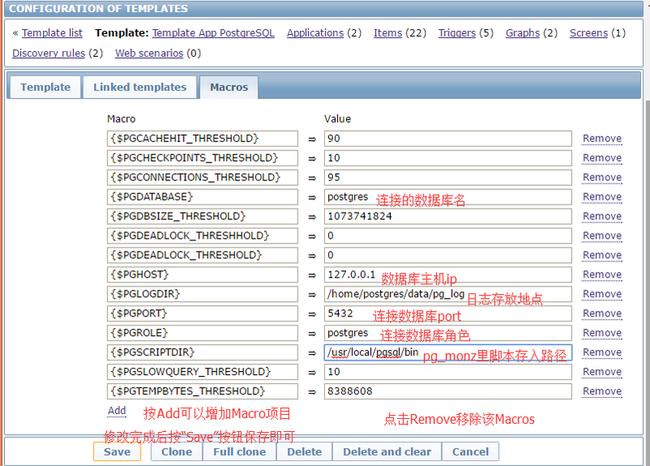Open the Applications link
This screenshot has height=466, width=650.
click(315, 33)
